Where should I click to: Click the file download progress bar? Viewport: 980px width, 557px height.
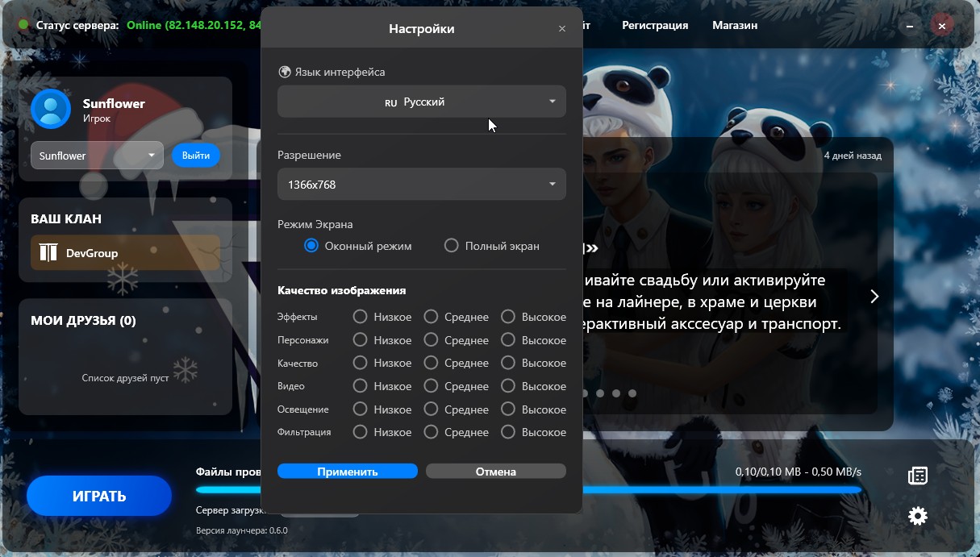(726, 489)
